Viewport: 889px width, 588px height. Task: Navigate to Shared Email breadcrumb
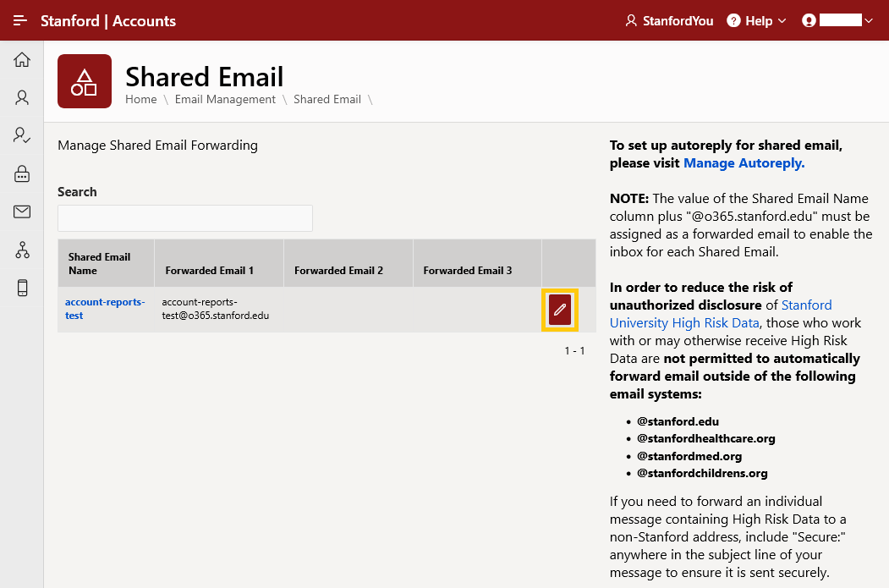tap(327, 99)
